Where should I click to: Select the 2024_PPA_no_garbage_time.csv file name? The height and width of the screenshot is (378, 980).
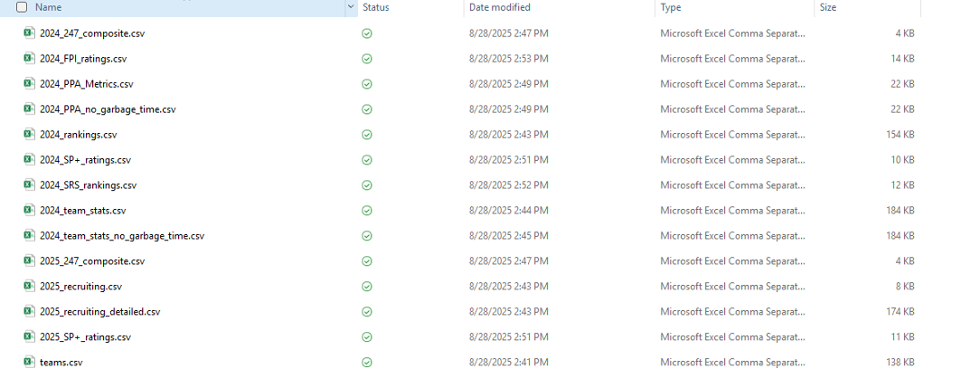[x=108, y=109]
